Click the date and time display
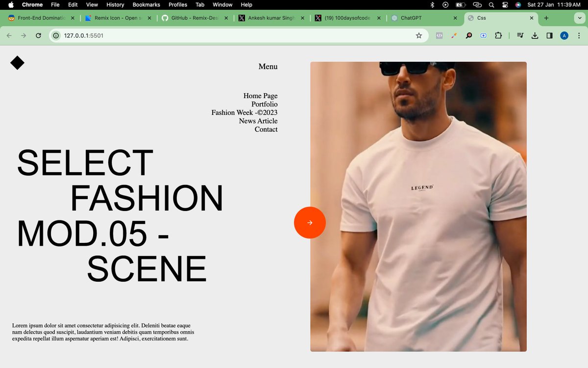588x368 pixels. (x=554, y=4)
